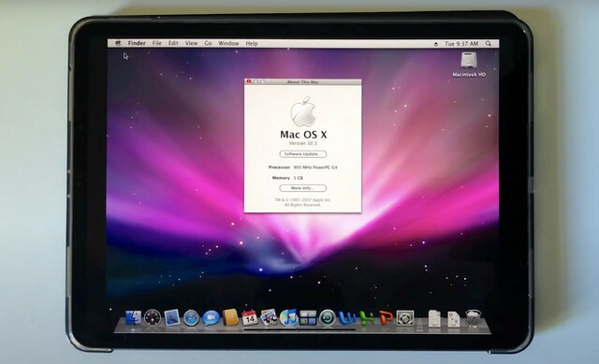Click the 900 MHz PowerPC G4 processor text
Viewport: 599px width, 364px height.
click(315, 167)
